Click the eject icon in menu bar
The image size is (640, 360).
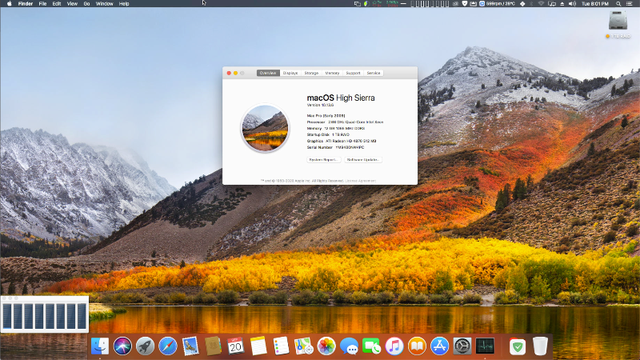(x=562, y=4)
